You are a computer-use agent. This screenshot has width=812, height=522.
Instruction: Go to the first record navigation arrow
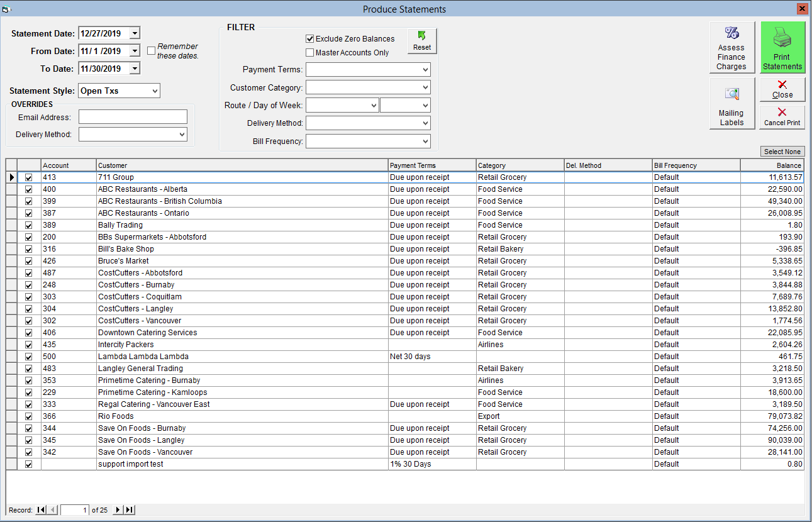pos(42,510)
